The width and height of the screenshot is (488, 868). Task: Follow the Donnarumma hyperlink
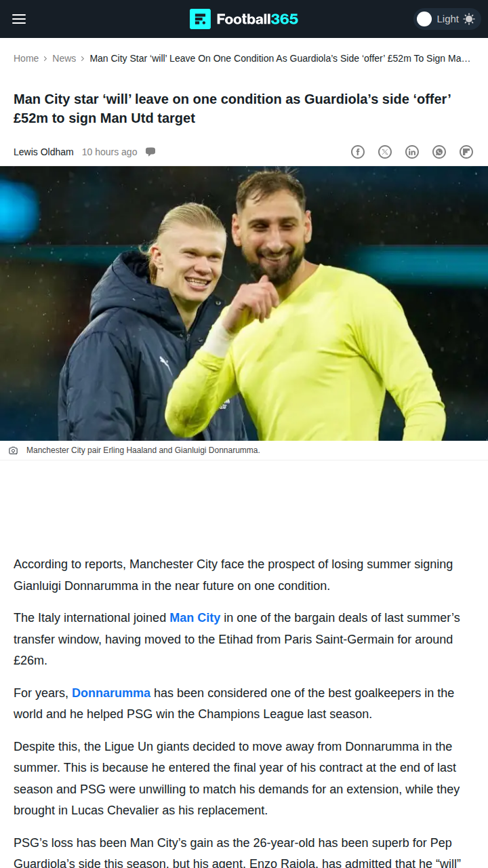click(111, 693)
